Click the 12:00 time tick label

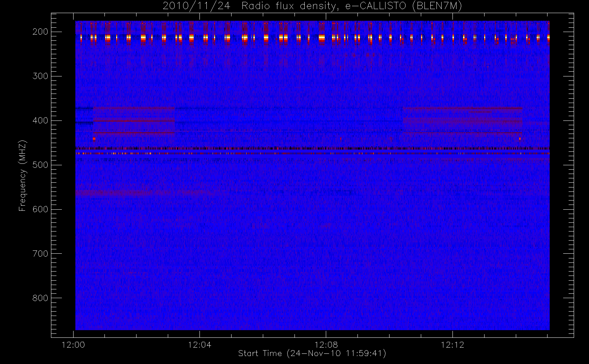[74, 345]
